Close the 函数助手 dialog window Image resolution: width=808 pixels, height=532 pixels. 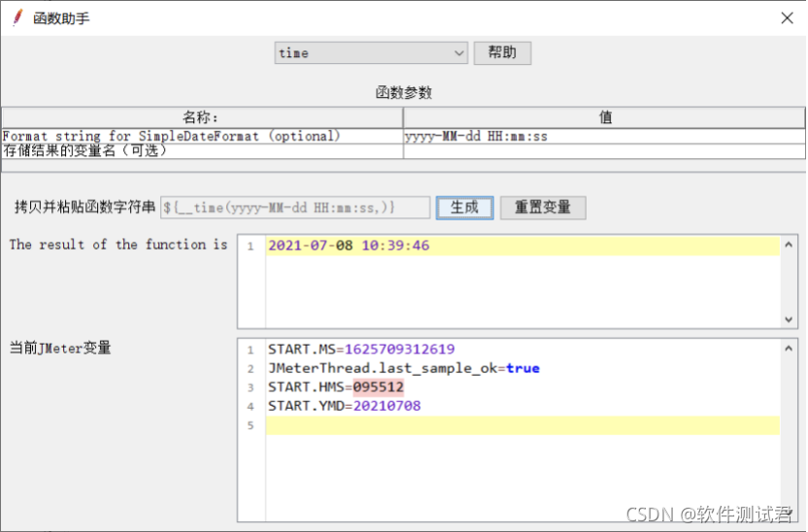787,18
